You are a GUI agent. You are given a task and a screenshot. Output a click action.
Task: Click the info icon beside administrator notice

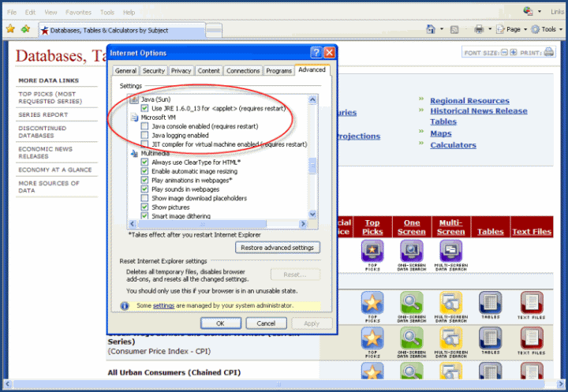click(x=125, y=306)
